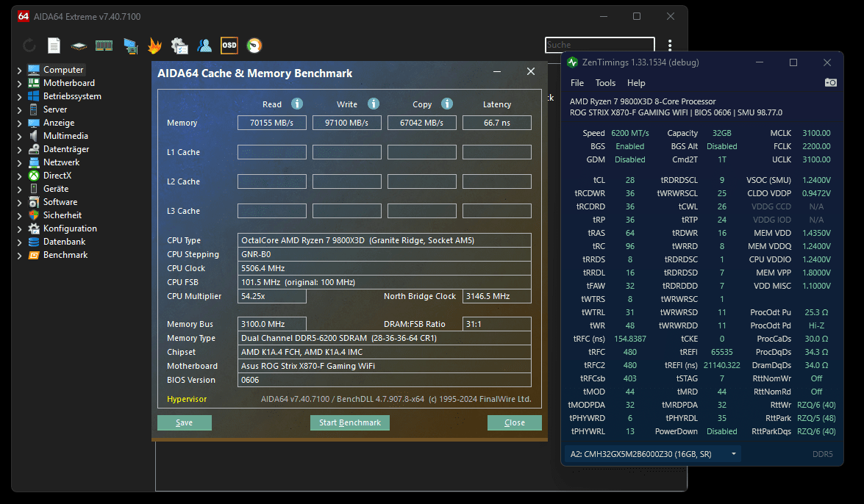This screenshot has height=504, width=864.
Task: Click the users toolbar icon
Action: point(204,46)
